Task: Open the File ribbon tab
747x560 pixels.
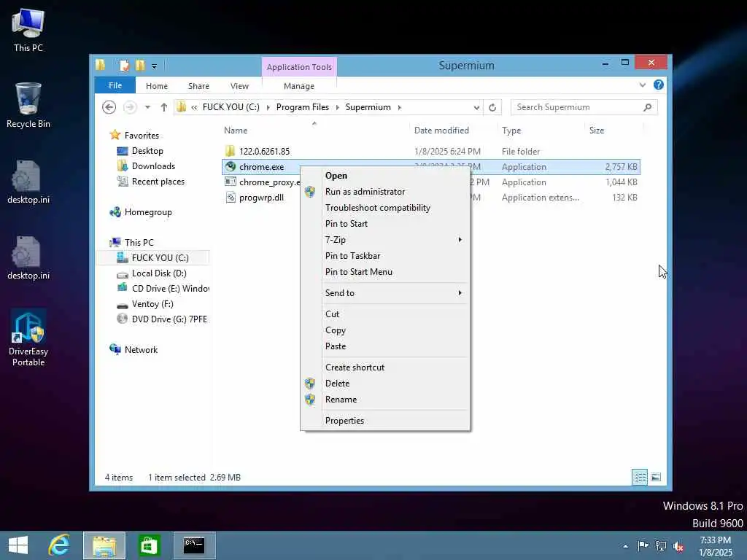Action: tap(115, 85)
